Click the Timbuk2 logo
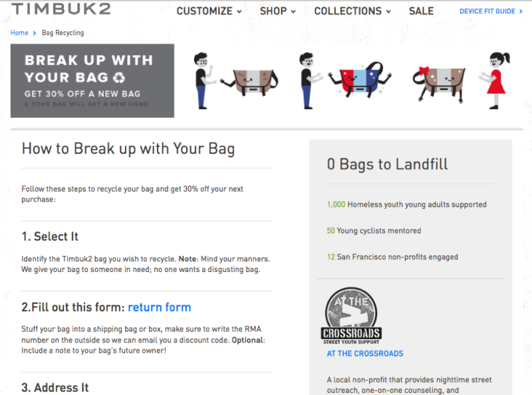Image resolution: width=532 pixels, height=395 pixels. point(61,9)
